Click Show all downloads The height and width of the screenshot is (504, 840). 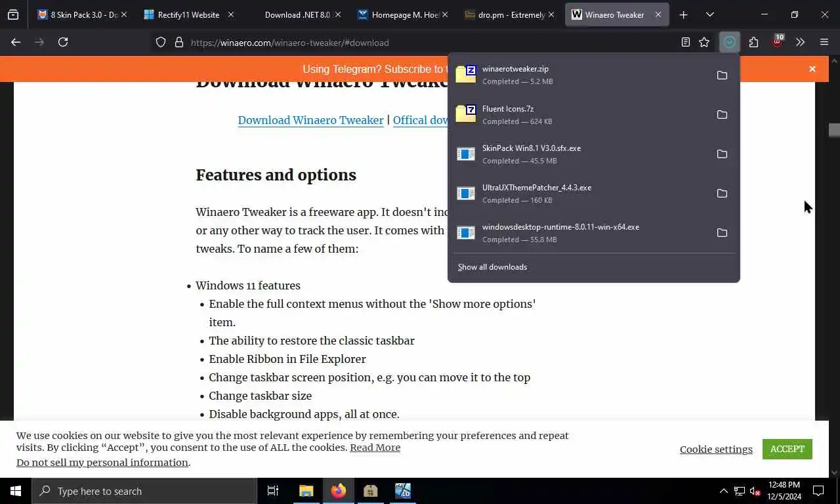click(492, 267)
